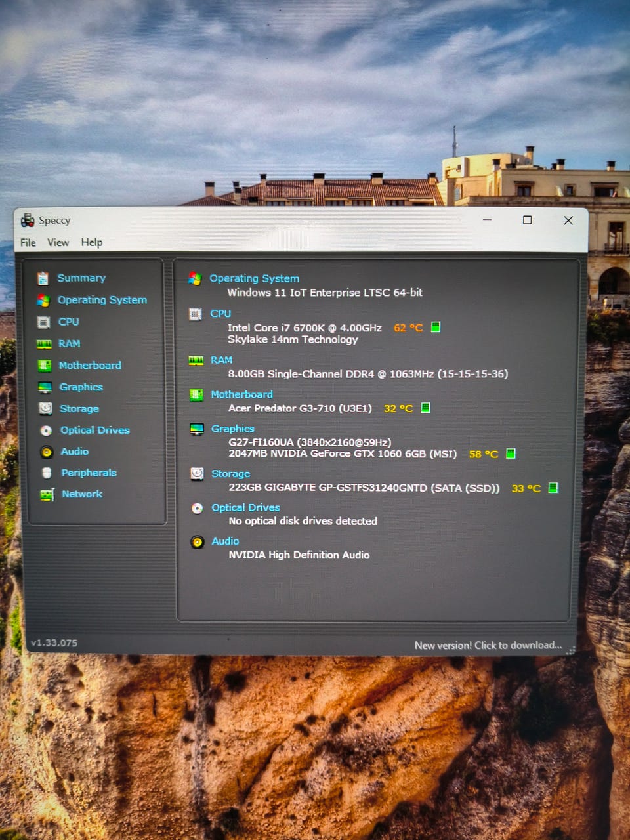Click the Optical Drives disc icon in sidebar
The image size is (630, 840).
tap(46, 430)
